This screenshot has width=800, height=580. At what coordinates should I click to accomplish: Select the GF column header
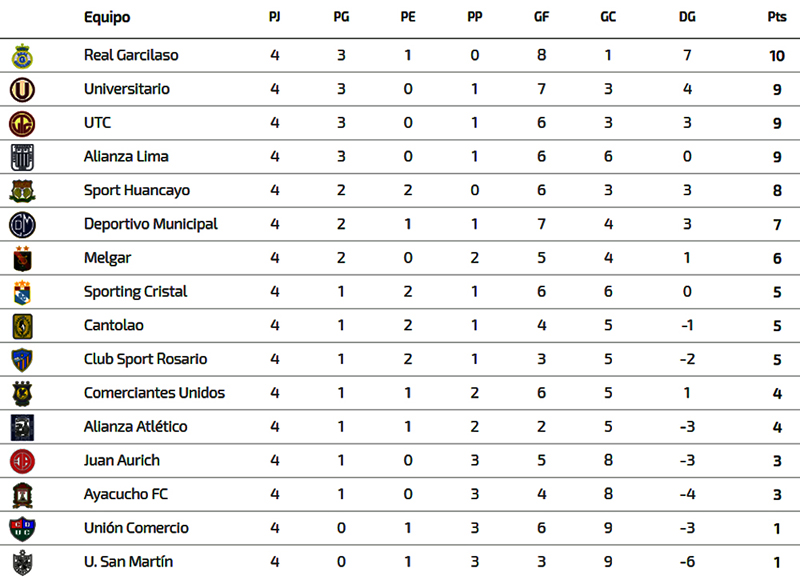pyautogui.click(x=541, y=17)
